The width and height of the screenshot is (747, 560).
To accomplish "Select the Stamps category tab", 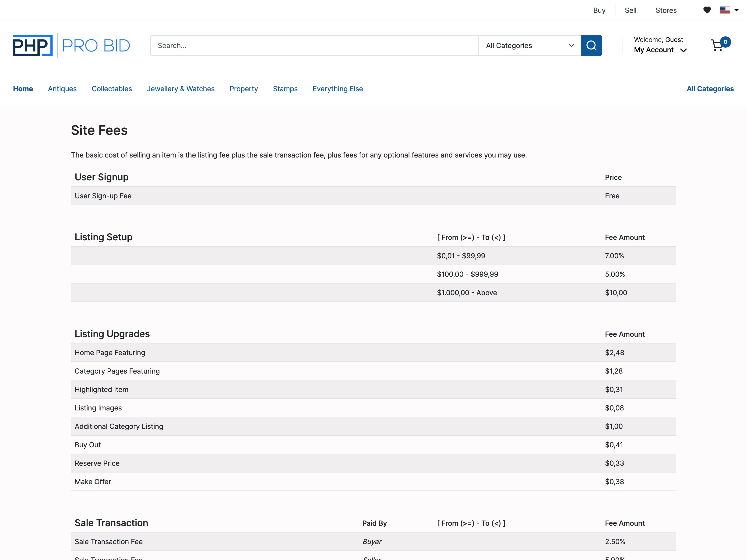I will point(285,89).
